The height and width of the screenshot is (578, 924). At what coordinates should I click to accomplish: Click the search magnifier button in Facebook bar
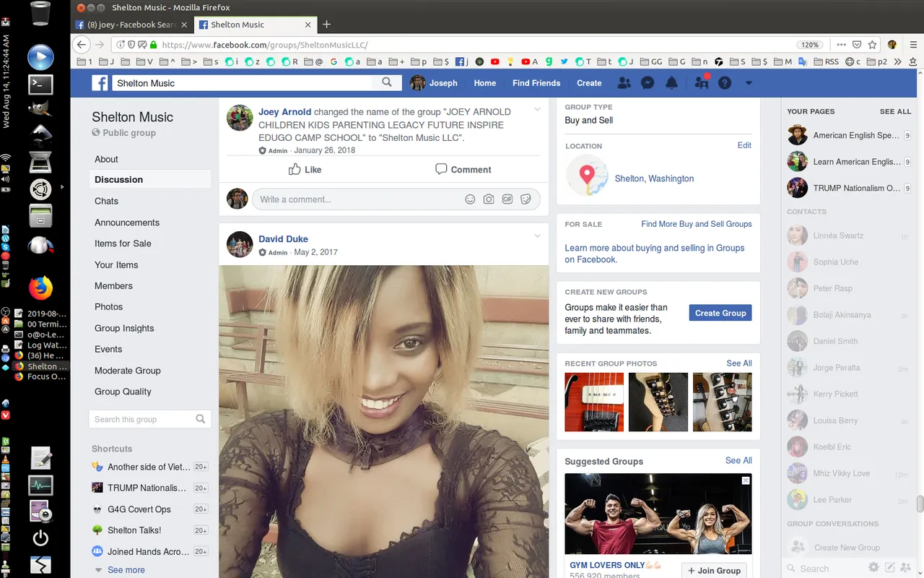click(x=387, y=82)
